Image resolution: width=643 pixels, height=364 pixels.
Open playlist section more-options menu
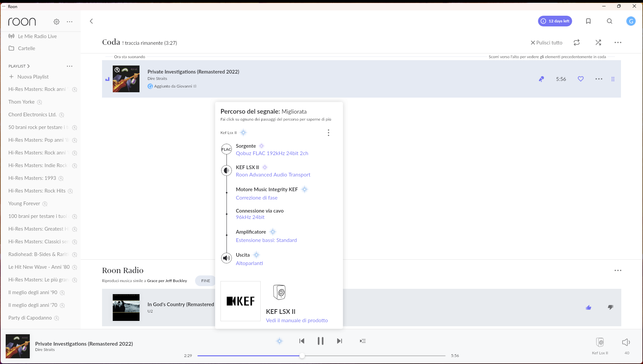click(x=70, y=66)
